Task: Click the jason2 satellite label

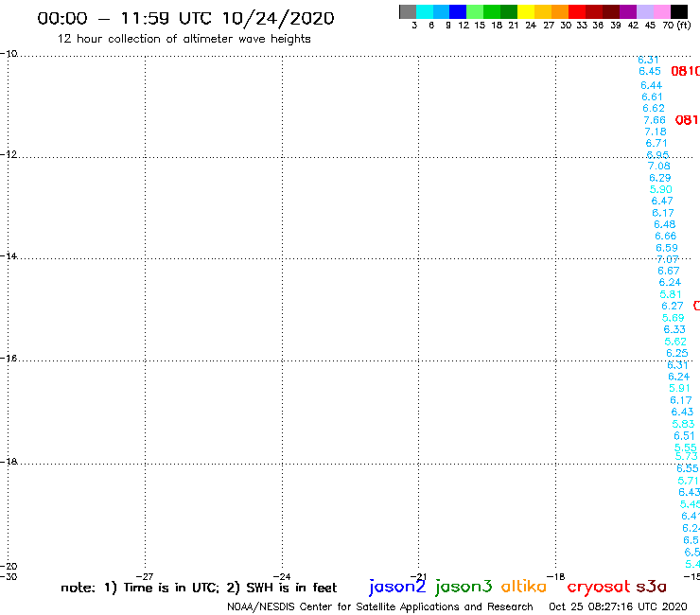Action: pyautogui.click(x=397, y=587)
